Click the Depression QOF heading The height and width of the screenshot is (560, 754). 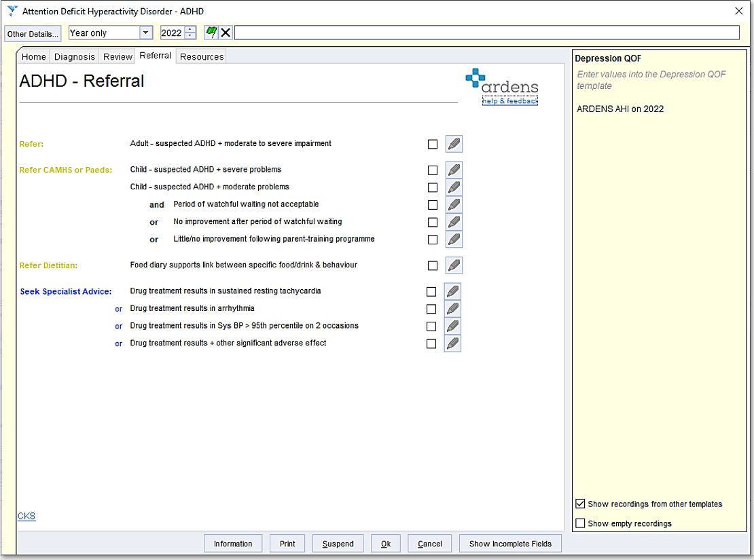pos(608,58)
